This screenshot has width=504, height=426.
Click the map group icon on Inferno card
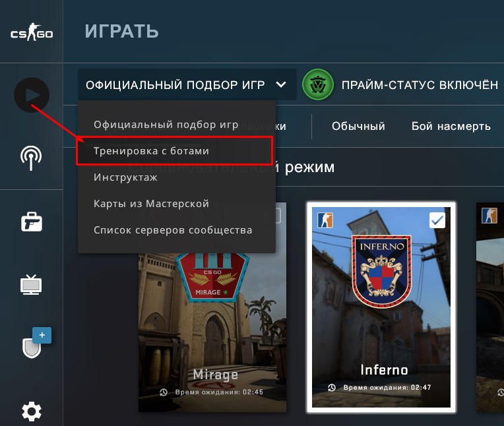(325, 220)
